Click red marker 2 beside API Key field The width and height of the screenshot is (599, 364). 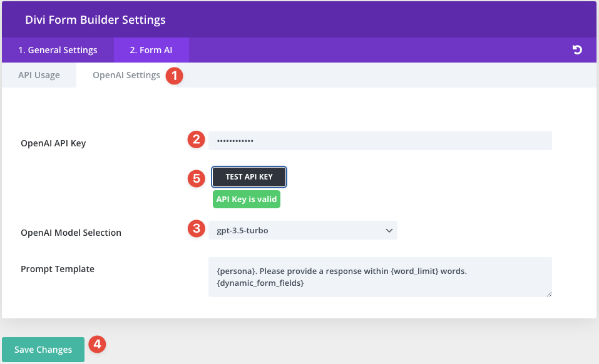[x=196, y=139]
